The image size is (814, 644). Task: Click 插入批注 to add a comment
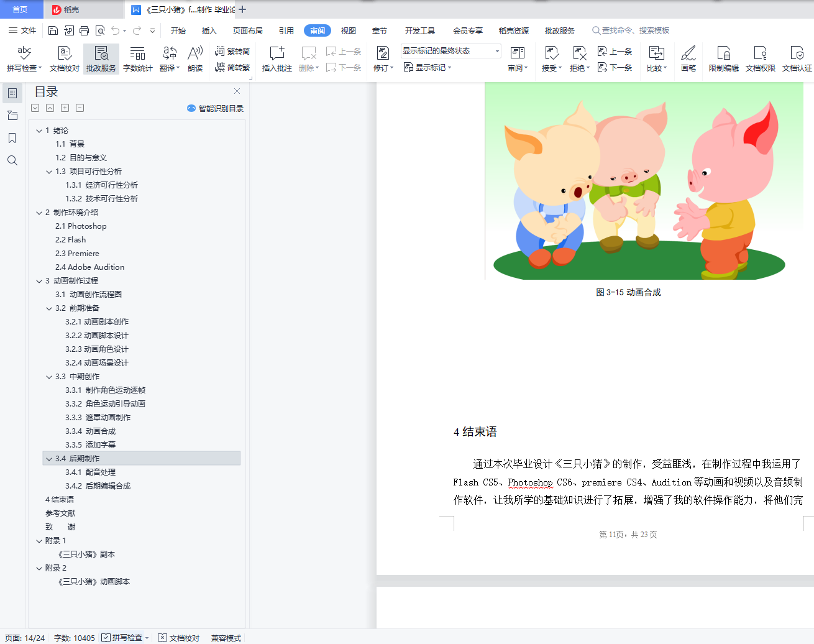pyautogui.click(x=277, y=59)
